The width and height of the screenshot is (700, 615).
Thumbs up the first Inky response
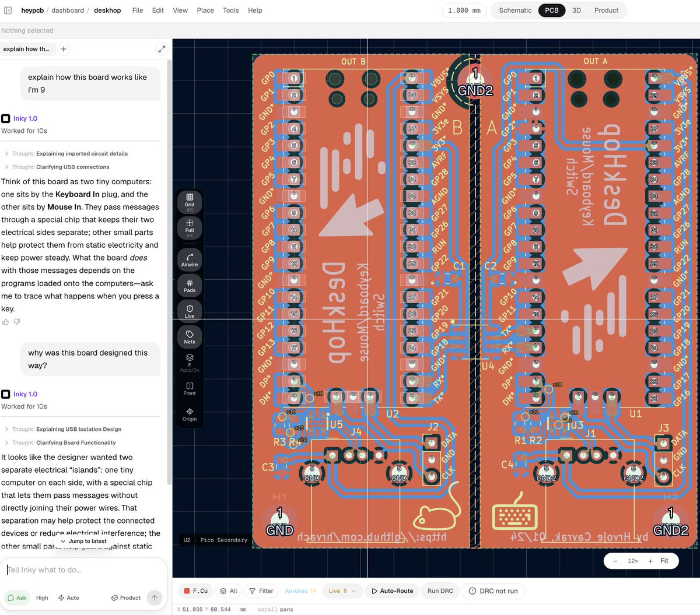[x=6, y=322]
